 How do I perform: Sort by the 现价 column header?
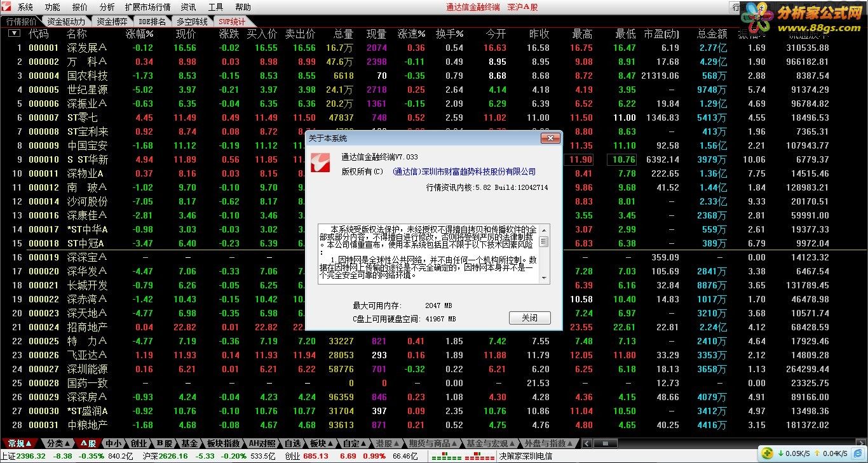[x=186, y=34]
